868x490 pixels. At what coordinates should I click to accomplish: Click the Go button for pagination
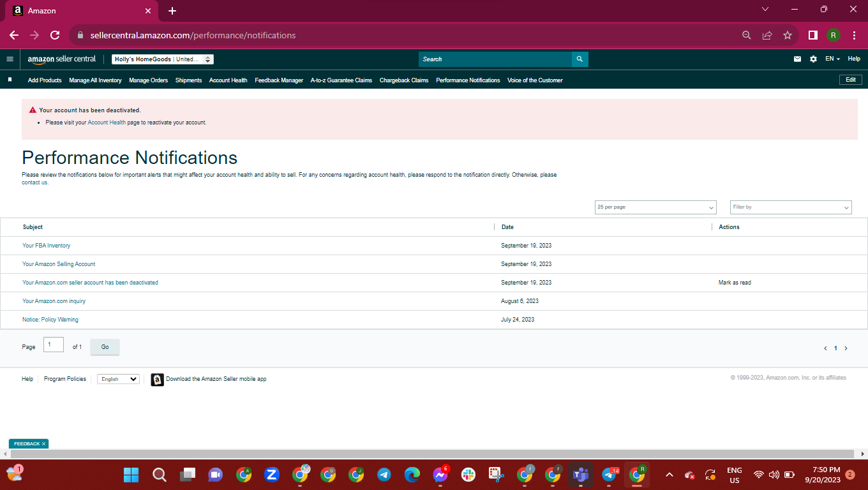tap(105, 347)
